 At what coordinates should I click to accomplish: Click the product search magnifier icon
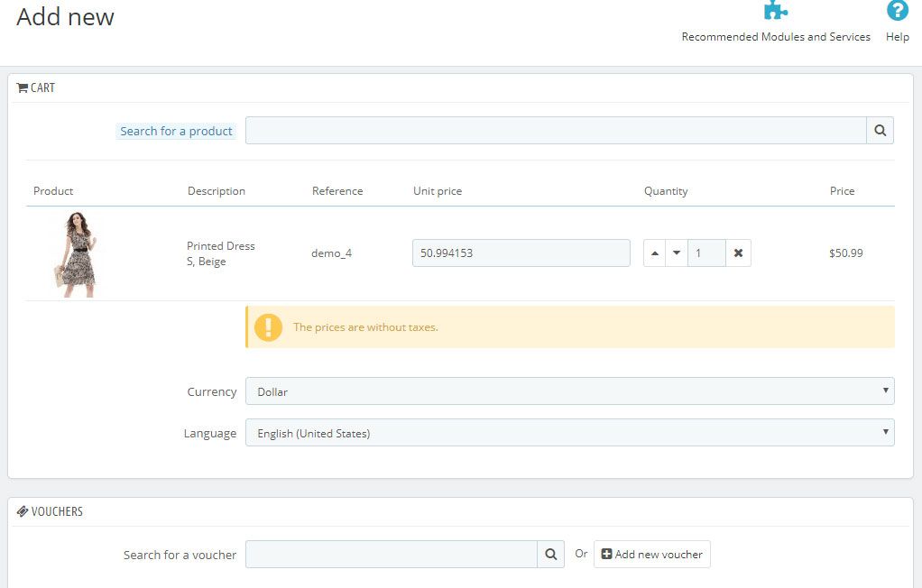(880, 131)
